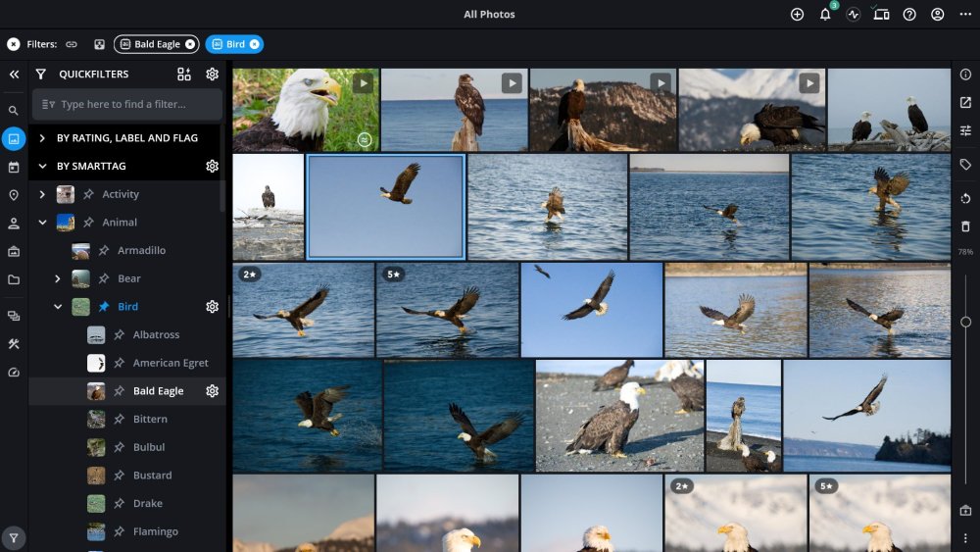The width and height of the screenshot is (980, 552).
Task: Open the info panel icon on right
Action: 965,75
